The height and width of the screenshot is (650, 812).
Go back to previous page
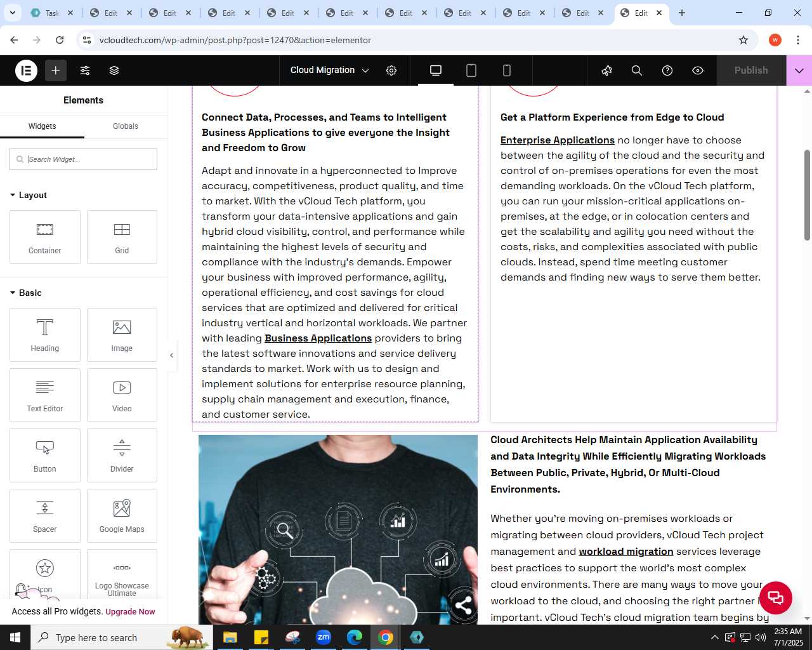click(x=14, y=40)
